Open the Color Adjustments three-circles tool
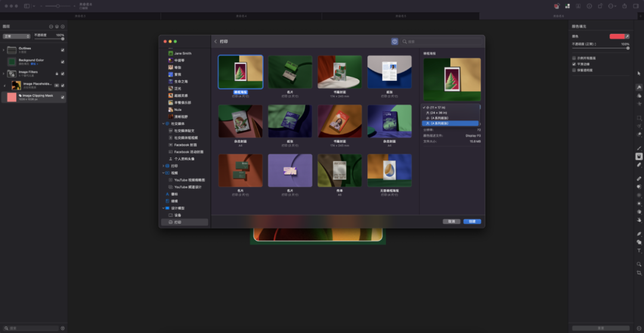644x333 pixels. coord(639,95)
